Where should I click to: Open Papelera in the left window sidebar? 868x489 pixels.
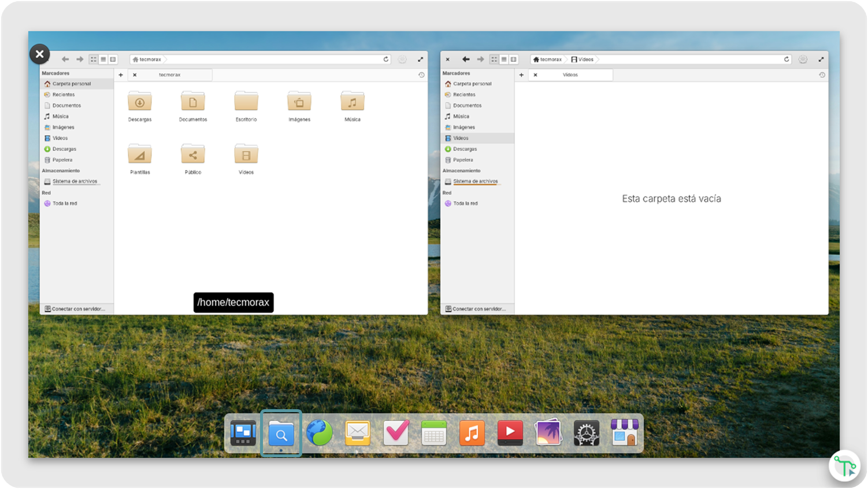[62, 160]
